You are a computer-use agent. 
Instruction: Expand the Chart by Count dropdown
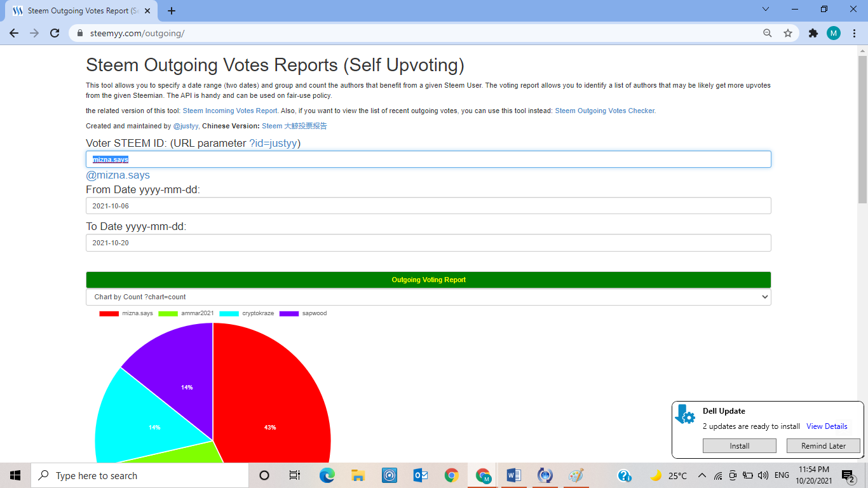[x=428, y=297]
